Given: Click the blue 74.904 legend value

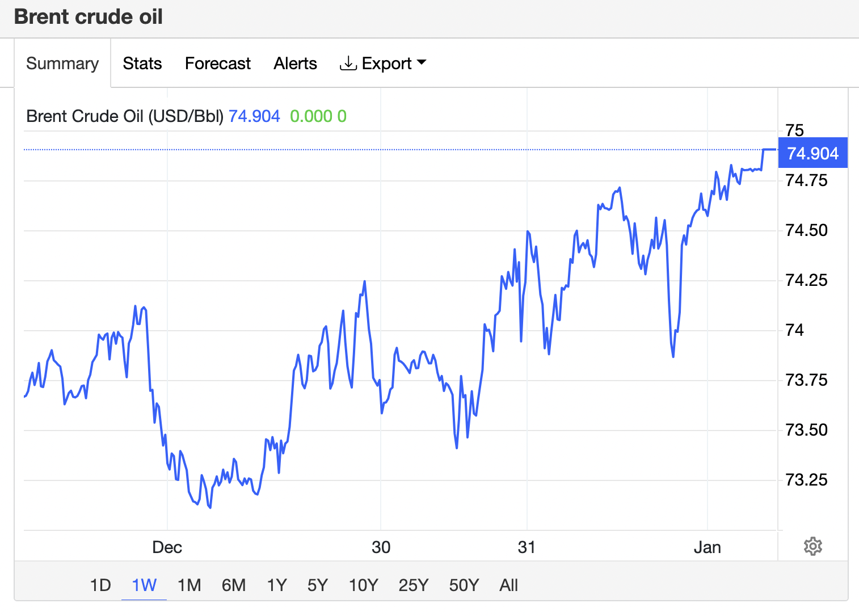Looking at the screenshot, I should pyautogui.click(x=254, y=116).
